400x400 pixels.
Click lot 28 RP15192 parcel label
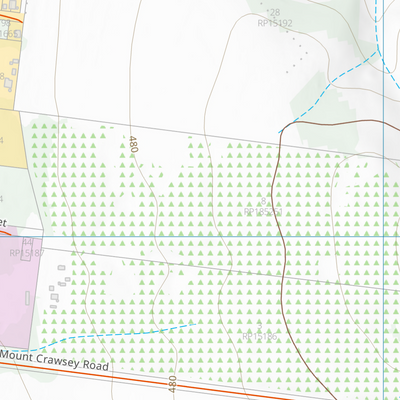275,18
